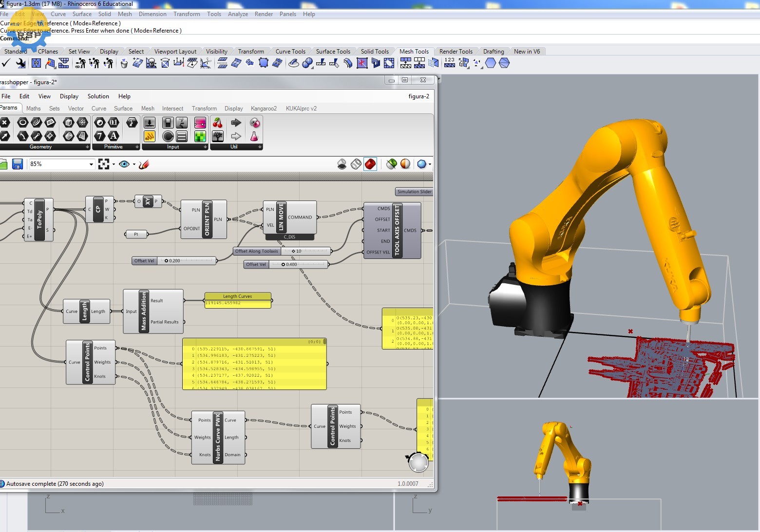Choose the Number 0.1 parameter icon
This screenshot has width=760, height=532.
coord(114,123)
